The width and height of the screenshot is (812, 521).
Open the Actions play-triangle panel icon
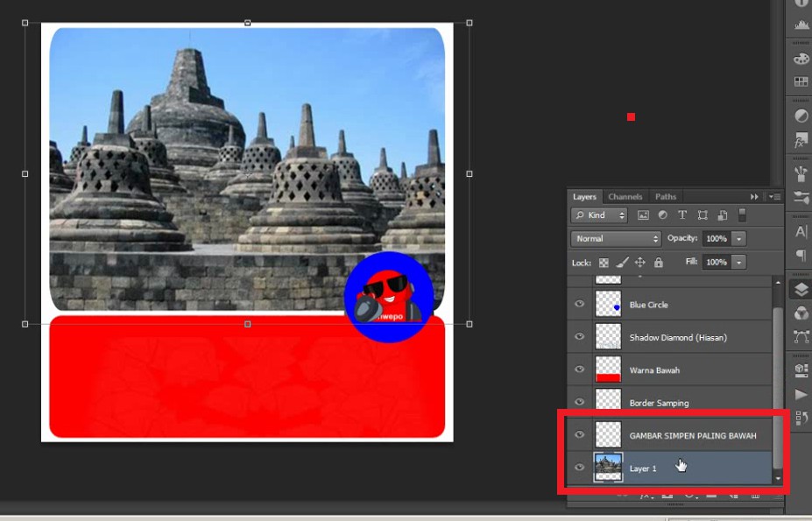click(x=801, y=394)
